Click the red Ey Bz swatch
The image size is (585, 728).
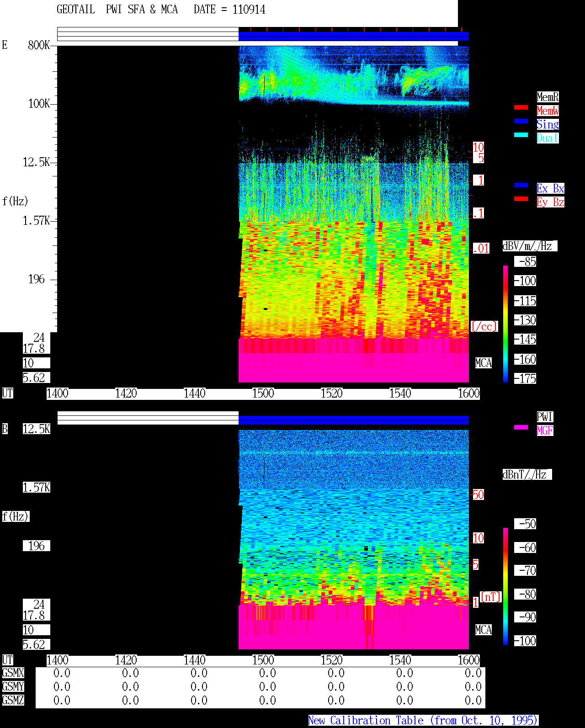(x=521, y=199)
